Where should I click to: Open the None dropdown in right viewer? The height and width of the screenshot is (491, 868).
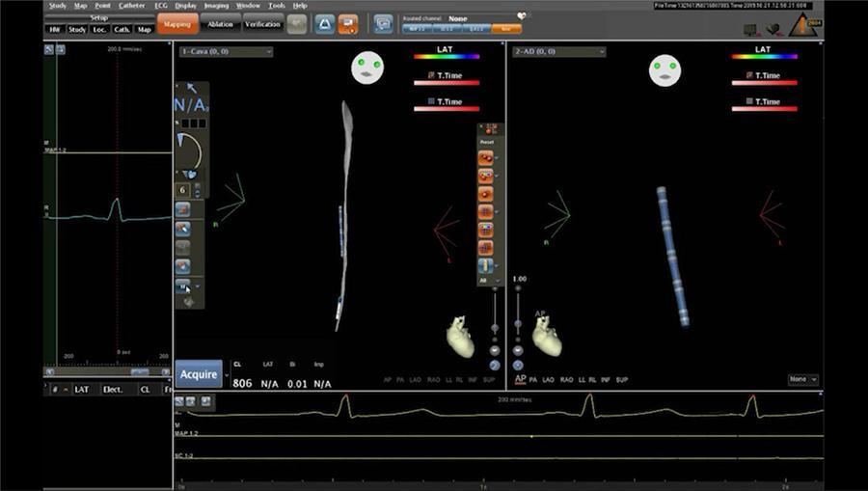click(x=802, y=379)
